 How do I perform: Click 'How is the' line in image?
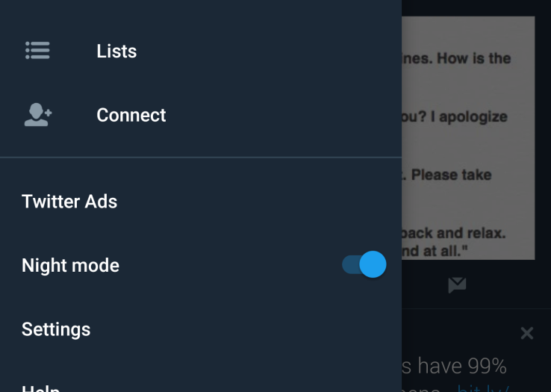click(x=473, y=58)
